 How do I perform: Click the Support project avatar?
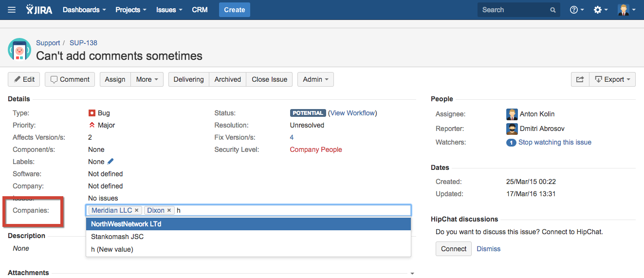(19, 50)
